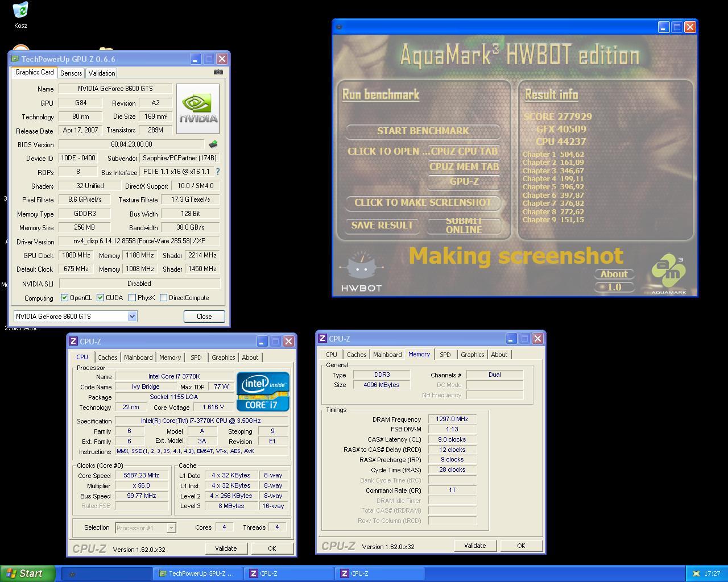The image size is (728, 582).
Task: Open Memory tab in the CPU-Z CPU window
Action: [170, 357]
